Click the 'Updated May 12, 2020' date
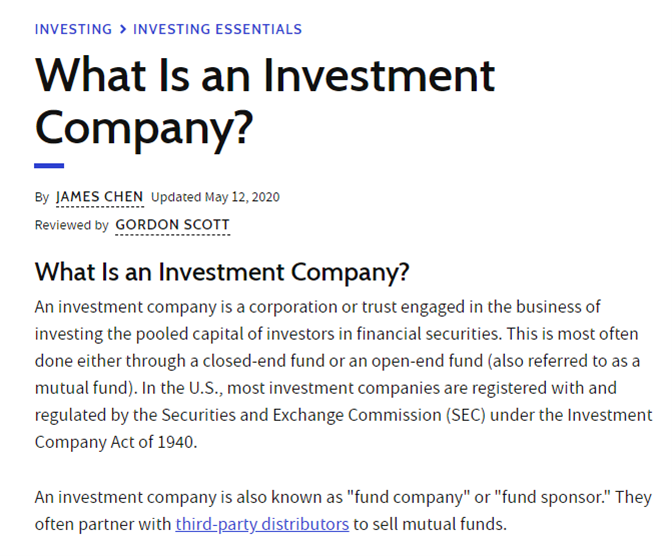Image resolution: width=672 pixels, height=556 pixels. click(215, 197)
